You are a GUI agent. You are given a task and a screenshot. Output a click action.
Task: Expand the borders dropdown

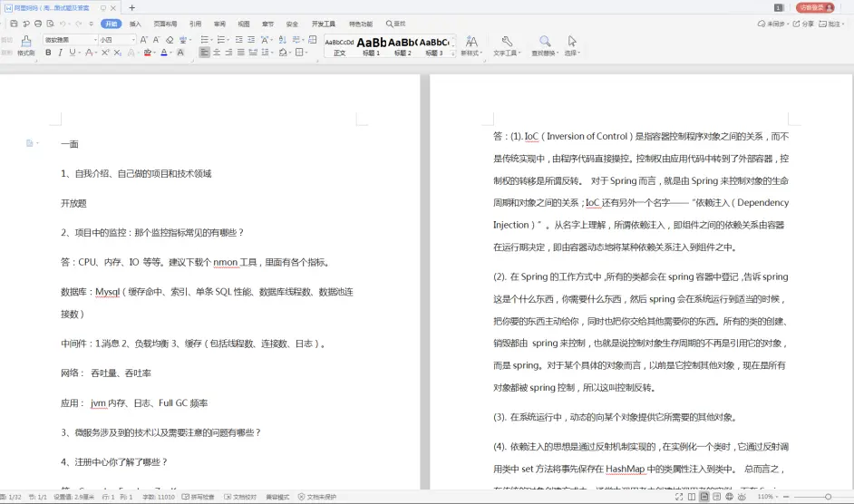click(x=306, y=53)
